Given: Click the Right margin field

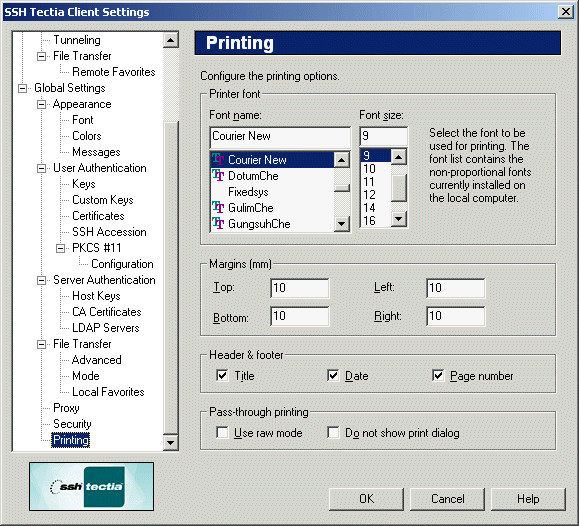Looking at the screenshot, I should [455, 316].
